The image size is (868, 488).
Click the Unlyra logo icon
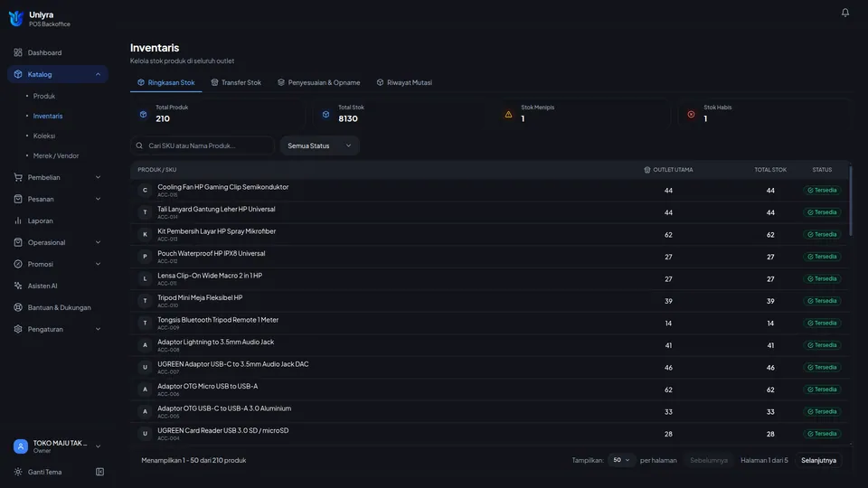[x=16, y=18]
